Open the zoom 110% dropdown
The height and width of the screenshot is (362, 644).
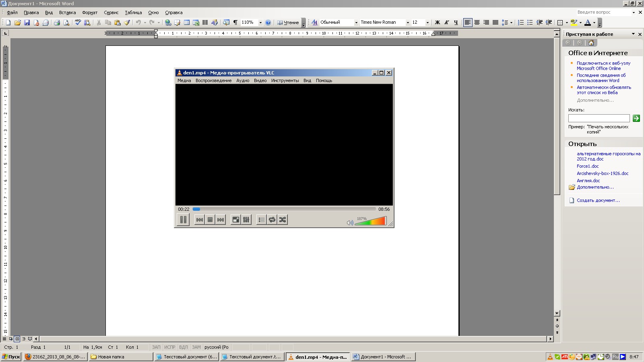(260, 23)
